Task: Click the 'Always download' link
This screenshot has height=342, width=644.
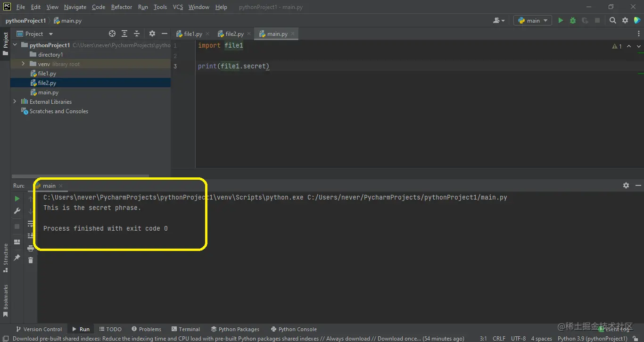Action: point(348,338)
